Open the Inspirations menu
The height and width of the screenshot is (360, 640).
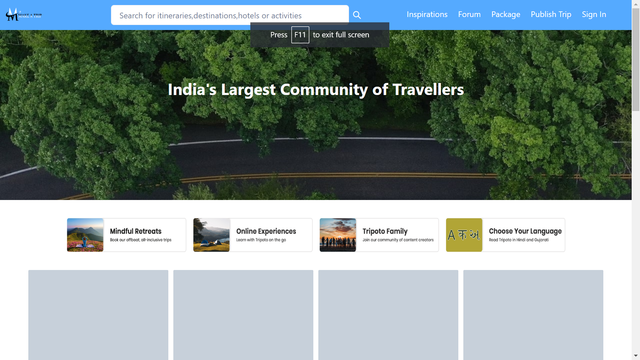click(x=427, y=14)
